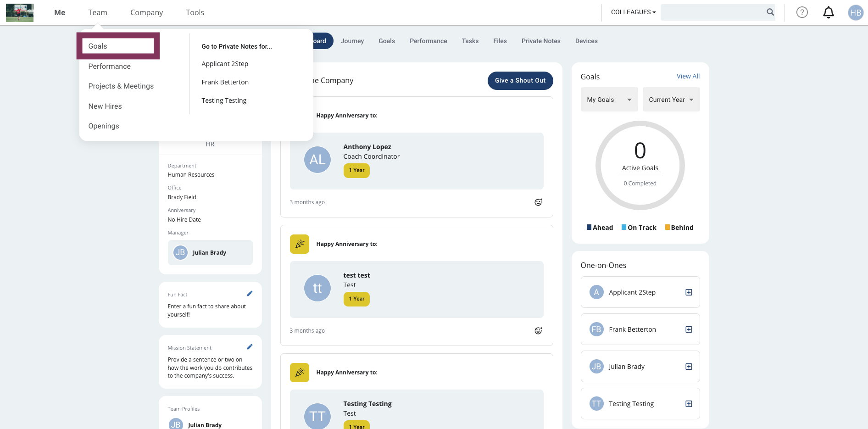The image size is (868, 429).
Task: Click the Ahead legend color swatch
Action: (589, 227)
